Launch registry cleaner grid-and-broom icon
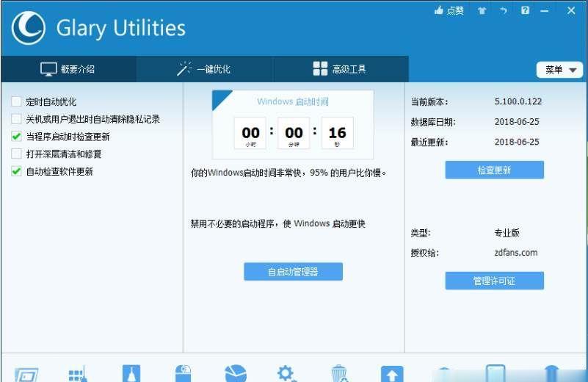 click(x=78, y=374)
